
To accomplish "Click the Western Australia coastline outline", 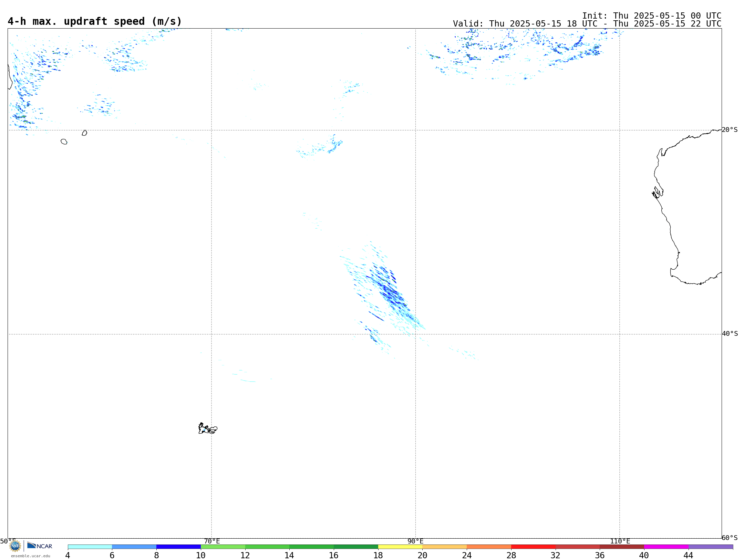I will tap(686, 207).
